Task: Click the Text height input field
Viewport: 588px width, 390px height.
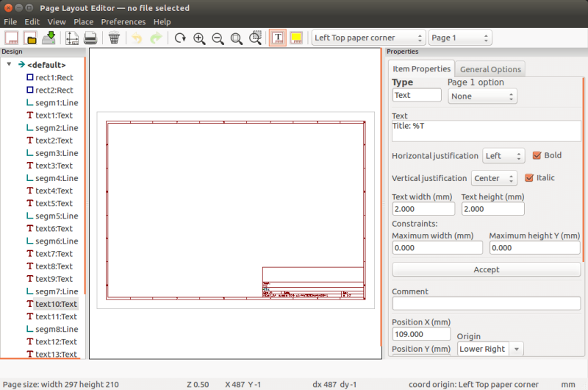Action: [x=492, y=209]
